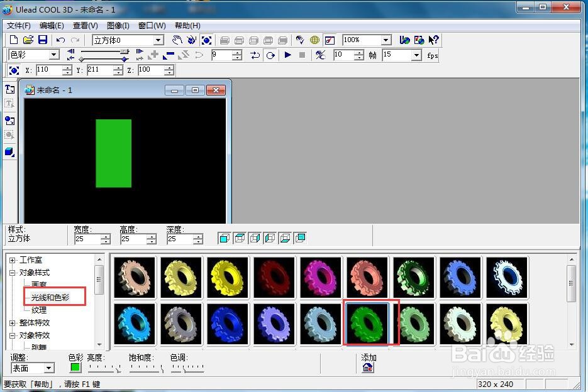Open a file with the folder icon
The width and height of the screenshot is (588, 392).
(x=28, y=40)
